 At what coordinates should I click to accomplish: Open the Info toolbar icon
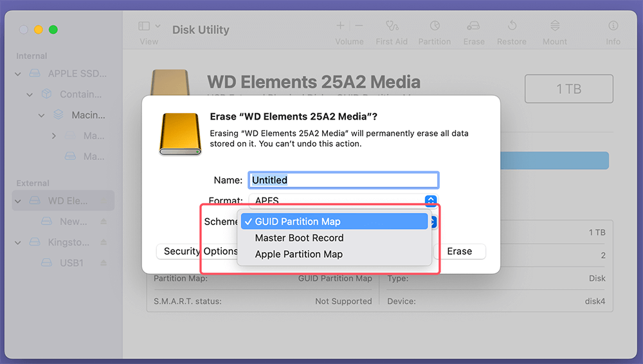pyautogui.click(x=613, y=26)
